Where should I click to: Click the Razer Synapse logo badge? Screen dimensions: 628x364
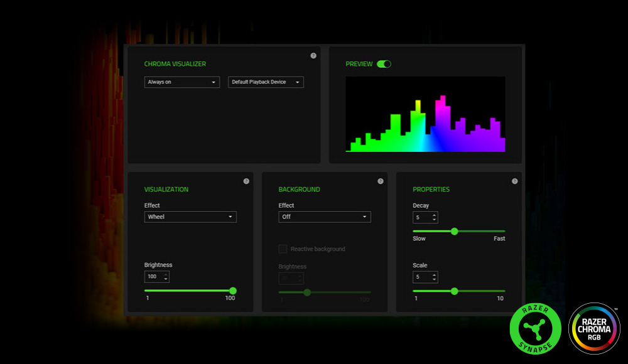tap(534, 328)
